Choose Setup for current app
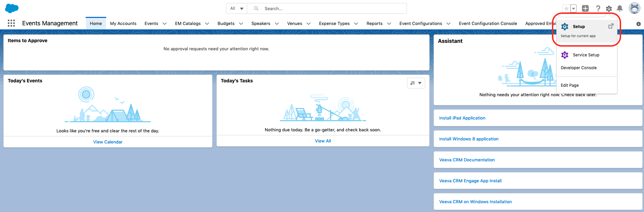The width and height of the screenshot is (644, 212). coord(587,31)
